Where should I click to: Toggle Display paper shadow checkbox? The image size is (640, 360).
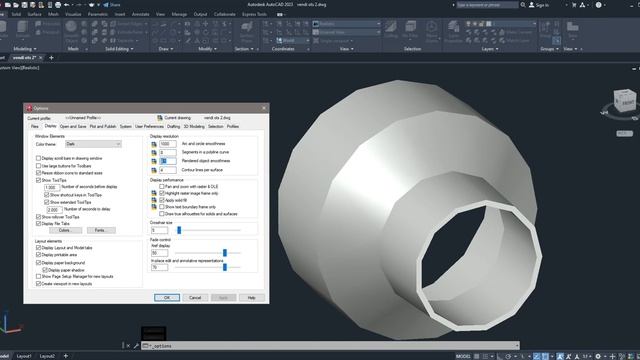tap(45, 270)
